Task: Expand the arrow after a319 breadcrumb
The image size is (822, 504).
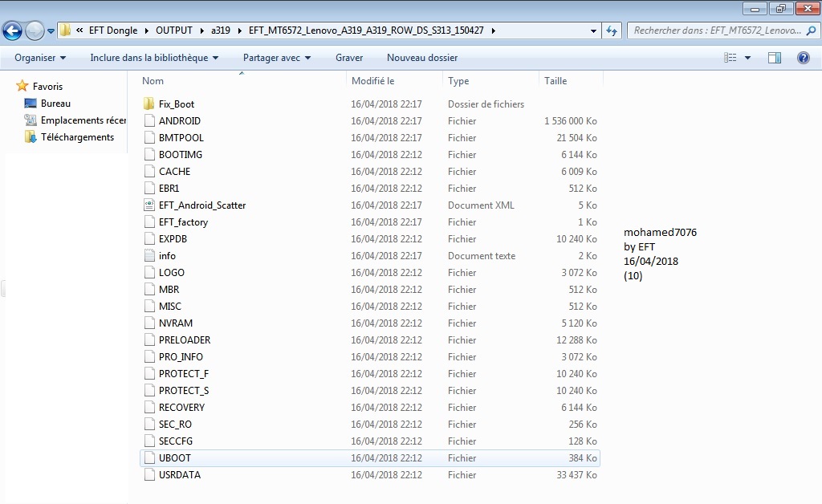Action: 239,31
